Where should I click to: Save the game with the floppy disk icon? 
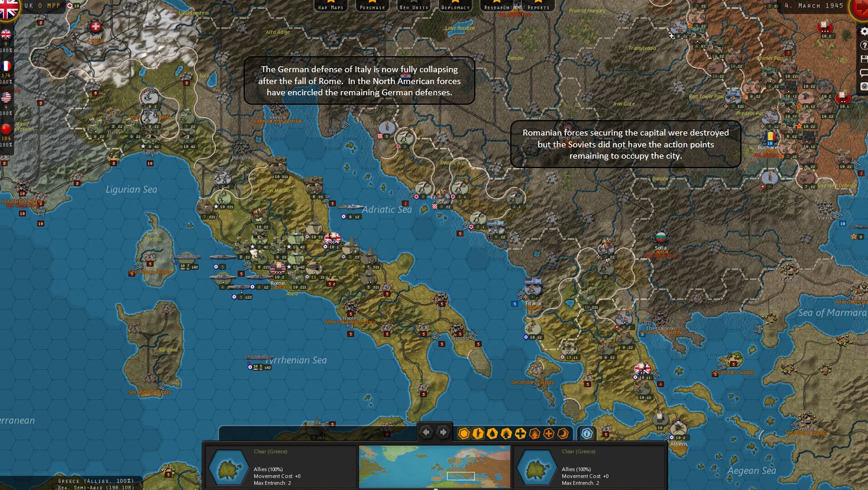click(863, 59)
